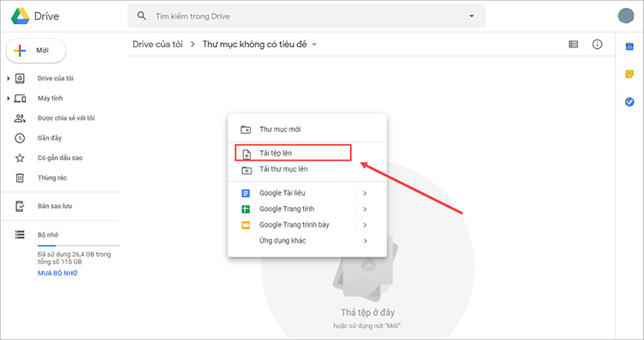Click the Google Drive logo
This screenshot has height=340, width=644.
click(x=20, y=16)
